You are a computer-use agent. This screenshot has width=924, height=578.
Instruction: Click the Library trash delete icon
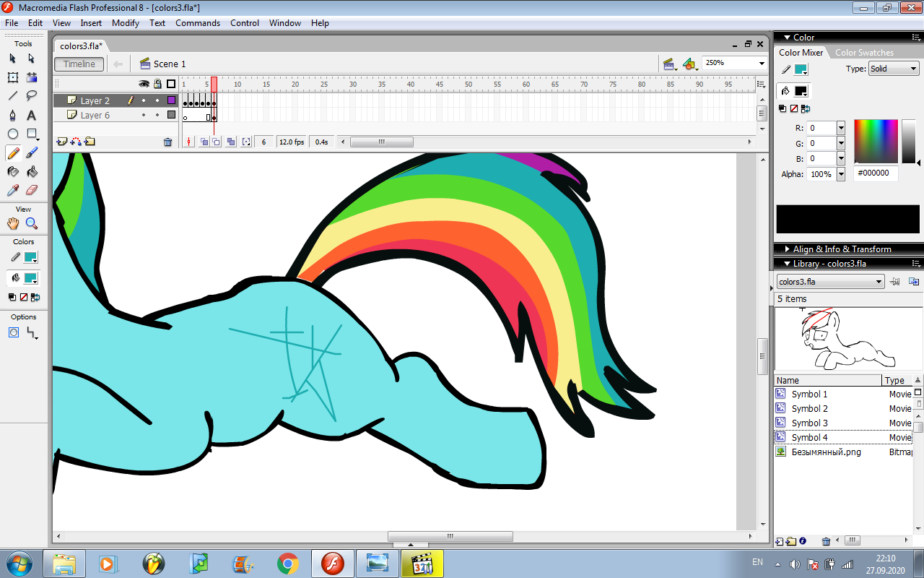point(827,541)
